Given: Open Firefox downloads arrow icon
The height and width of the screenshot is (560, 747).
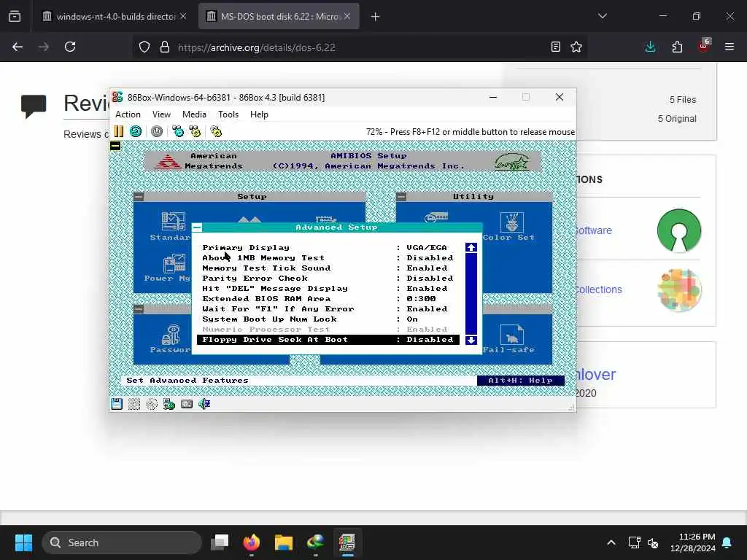Looking at the screenshot, I should click(x=650, y=47).
